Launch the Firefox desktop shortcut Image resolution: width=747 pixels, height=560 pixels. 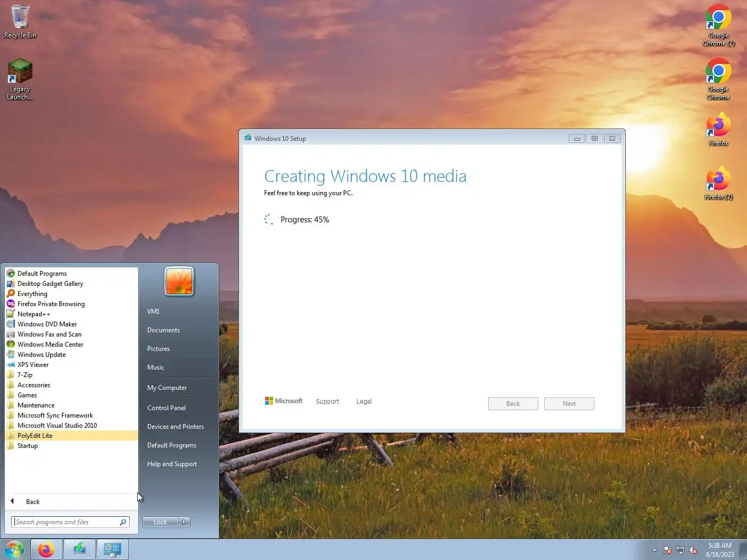click(x=718, y=129)
